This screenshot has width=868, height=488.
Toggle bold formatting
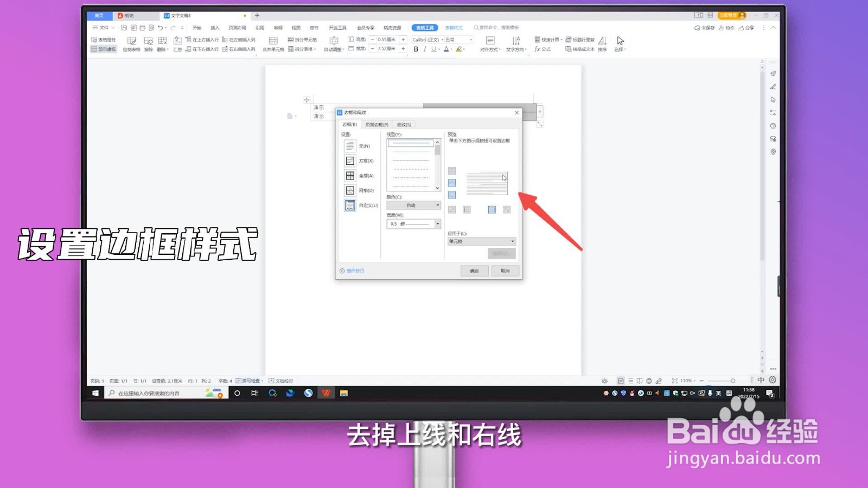pos(416,49)
